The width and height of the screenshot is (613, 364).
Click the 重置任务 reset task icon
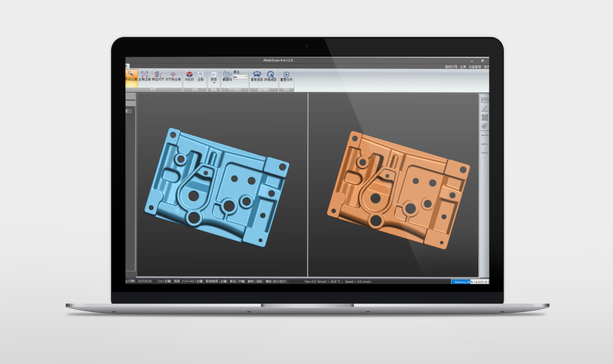point(286,75)
